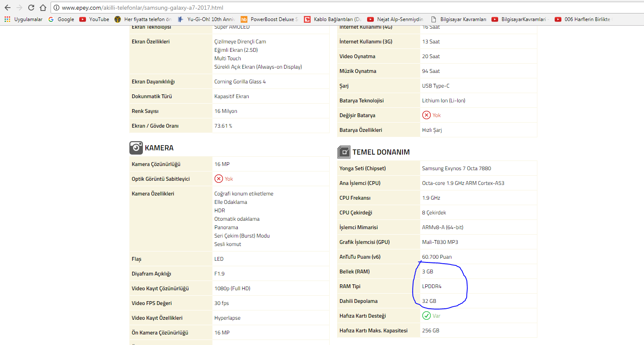Click the '3 GB' RAM value

coord(428,272)
